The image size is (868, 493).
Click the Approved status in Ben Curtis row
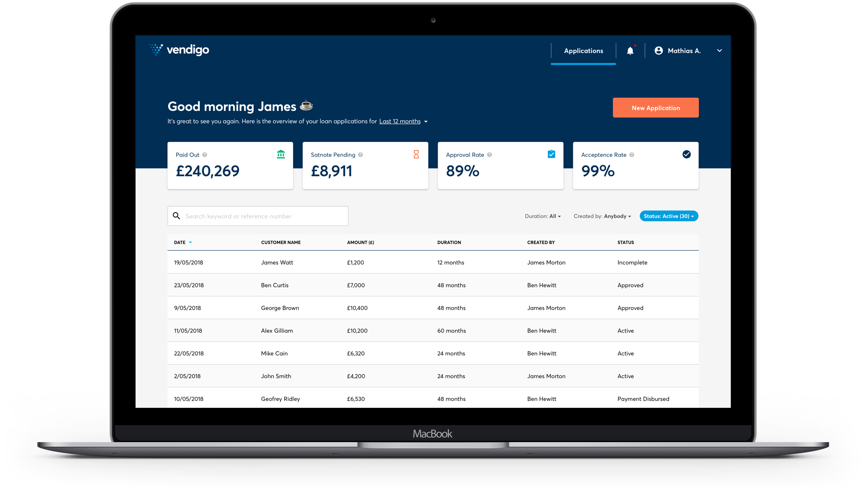pos(630,285)
